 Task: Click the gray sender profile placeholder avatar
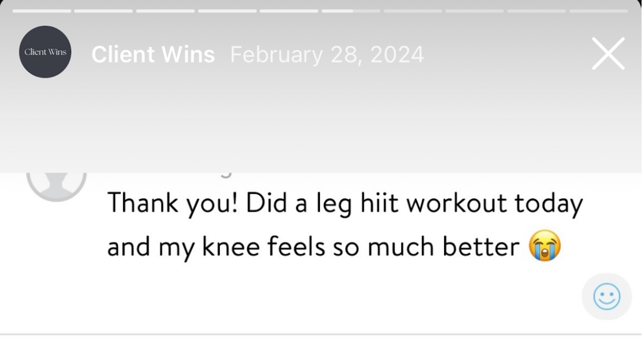(57, 185)
